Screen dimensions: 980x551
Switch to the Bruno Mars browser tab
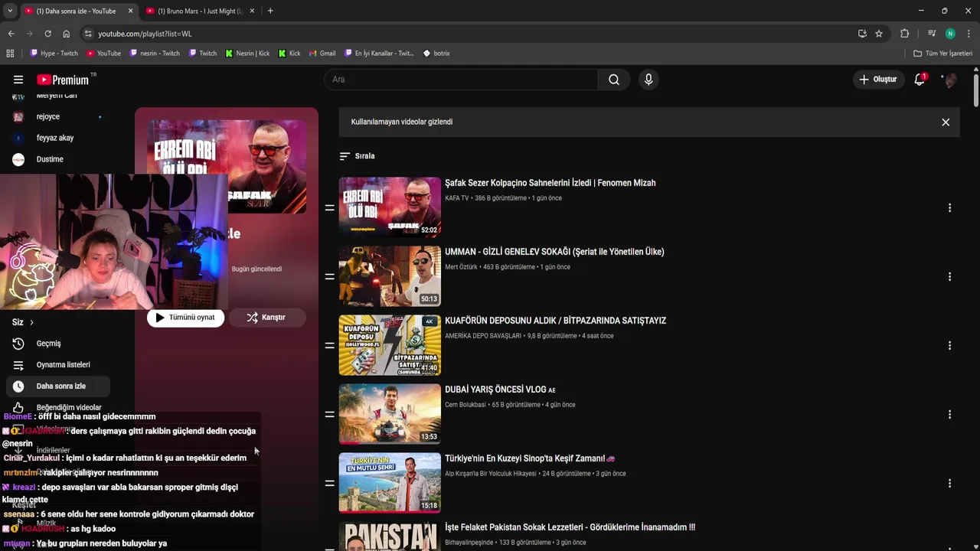coord(201,11)
